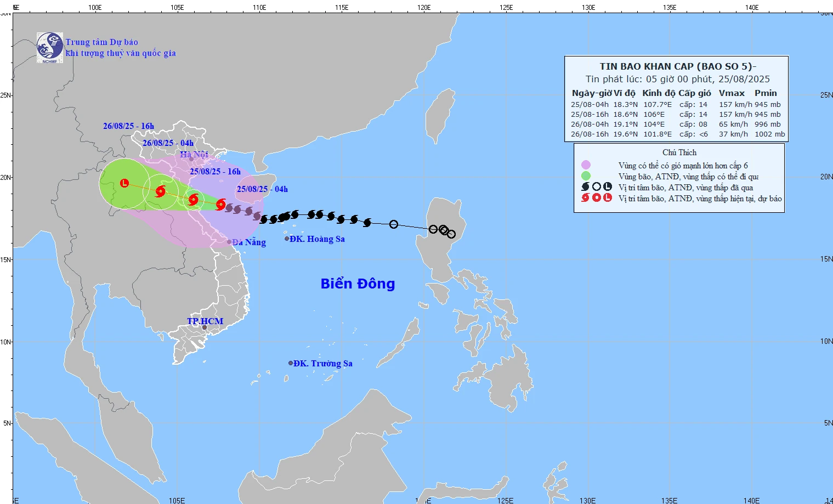Click the red L low-pressure marker on the map

[124, 183]
